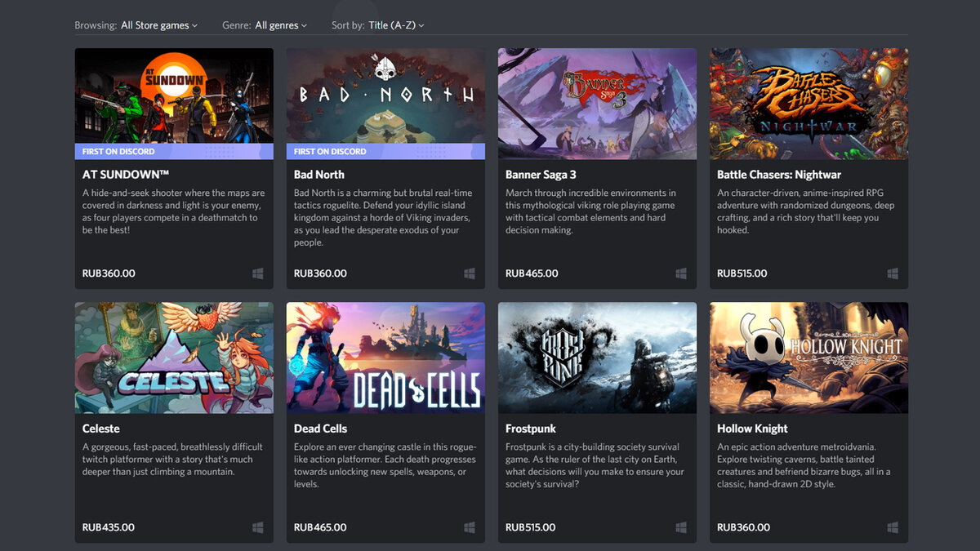Click AT SUNDOWN price RUB360.00
The width and height of the screenshot is (980, 551).
109,273
